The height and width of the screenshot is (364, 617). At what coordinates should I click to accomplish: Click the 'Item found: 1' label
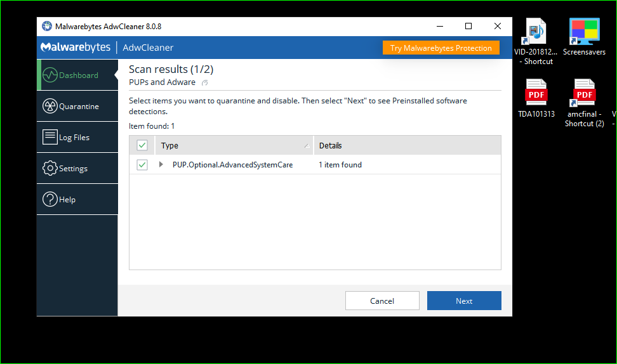[x=152, y=126]
